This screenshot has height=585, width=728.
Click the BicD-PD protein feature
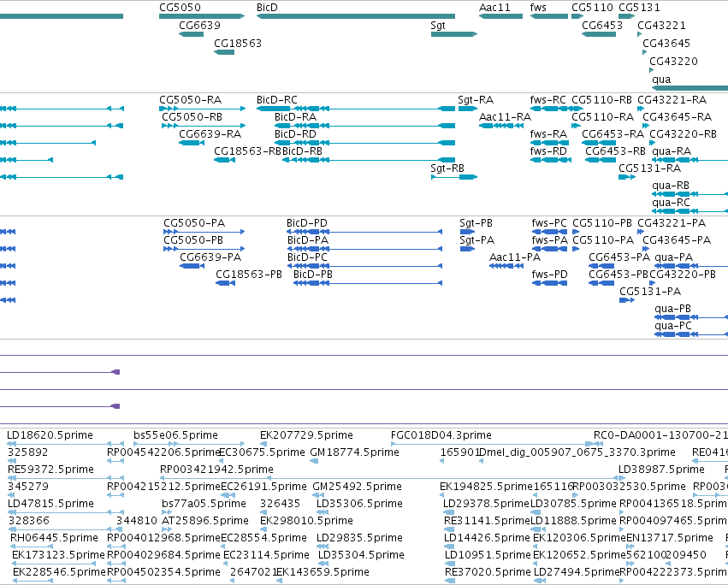tap(364, 232)
